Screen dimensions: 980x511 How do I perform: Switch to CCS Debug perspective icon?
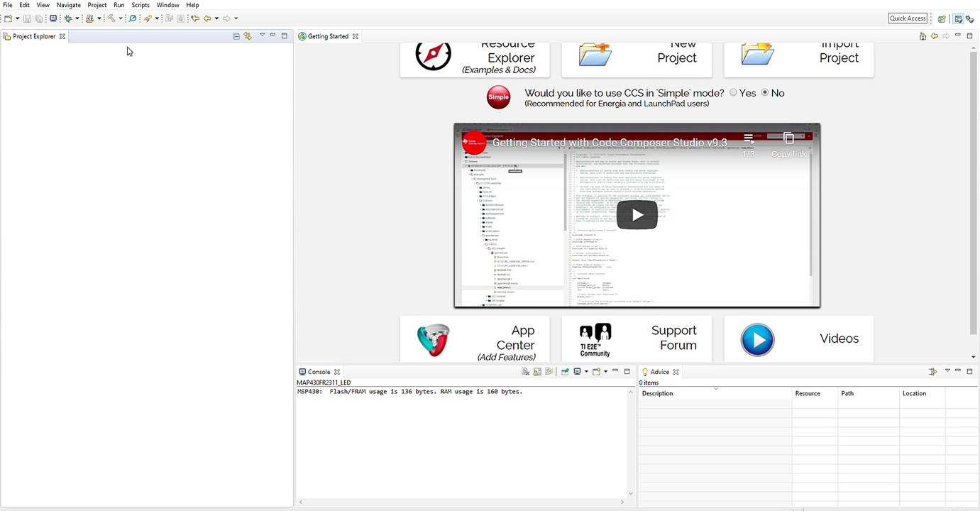tap(969, 19)
